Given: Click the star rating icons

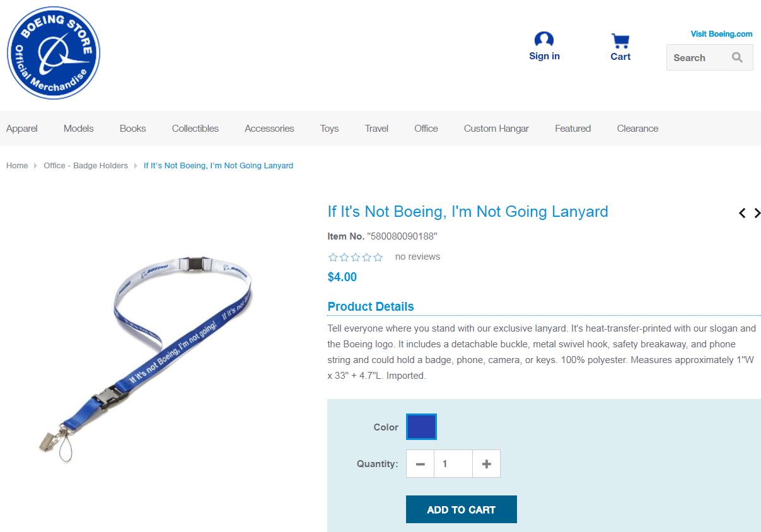Looking at the screenshot, I should click(356, 257).
